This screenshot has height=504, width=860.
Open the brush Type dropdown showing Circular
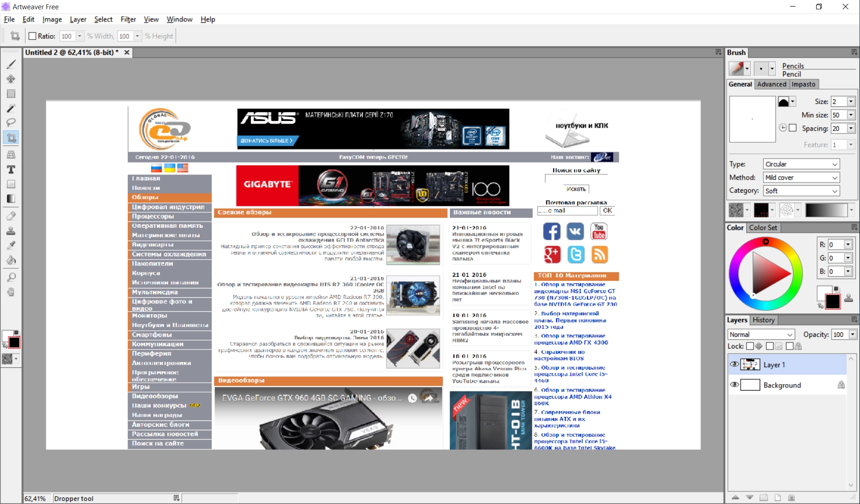coord(801,164)
